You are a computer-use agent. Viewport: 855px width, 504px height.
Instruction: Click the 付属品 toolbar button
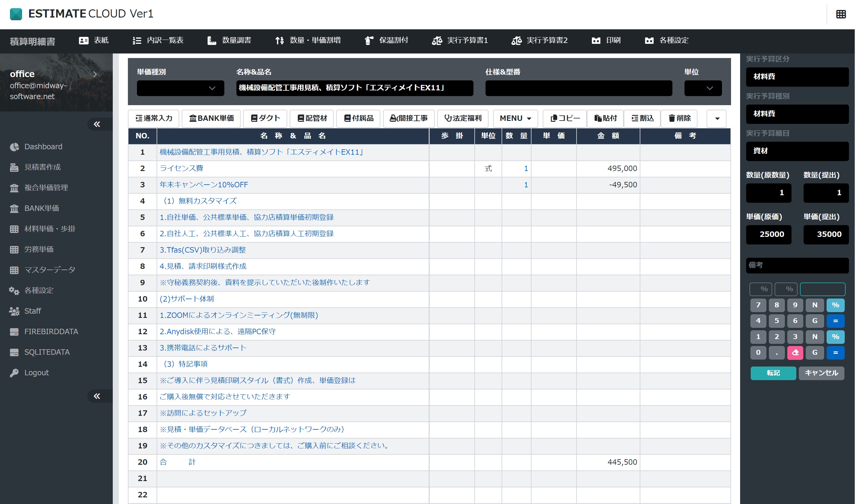tap(358, 118)
